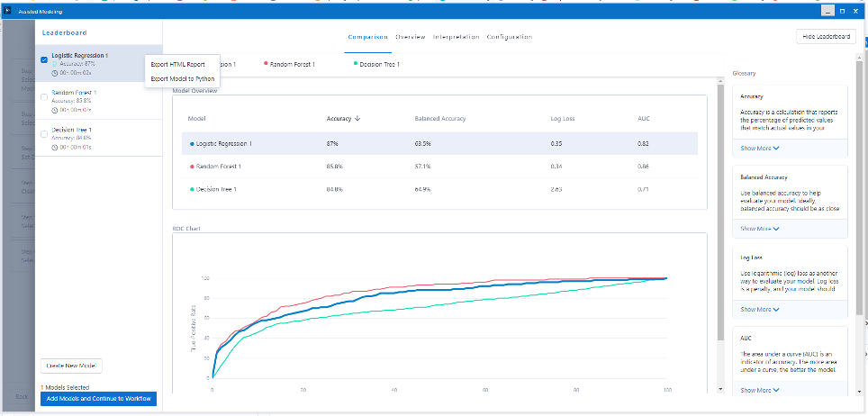
Task: Click blue dot in Logistic Regression table row
Action: pyautogui.click(x=192, y=143)
